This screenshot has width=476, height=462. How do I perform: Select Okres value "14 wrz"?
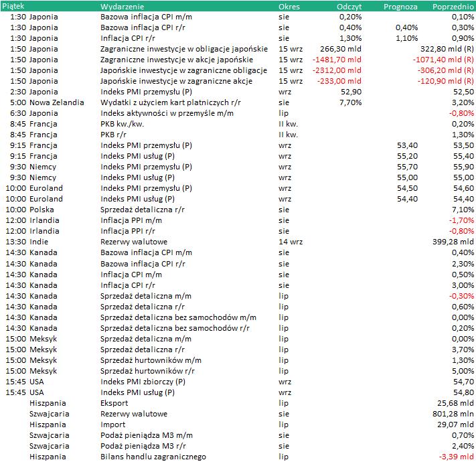(x=291, y=242)
